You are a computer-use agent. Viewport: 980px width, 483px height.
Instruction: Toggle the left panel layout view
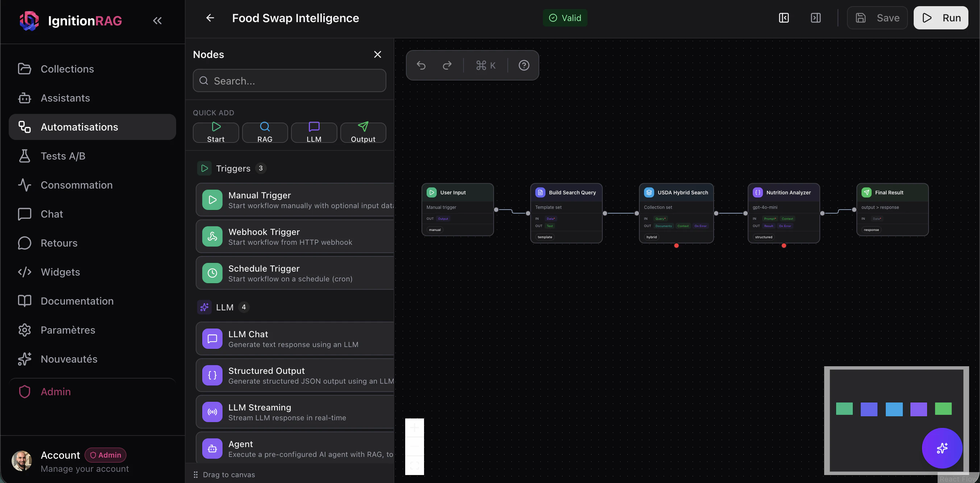pyautogui.click(x=784, y=17)
